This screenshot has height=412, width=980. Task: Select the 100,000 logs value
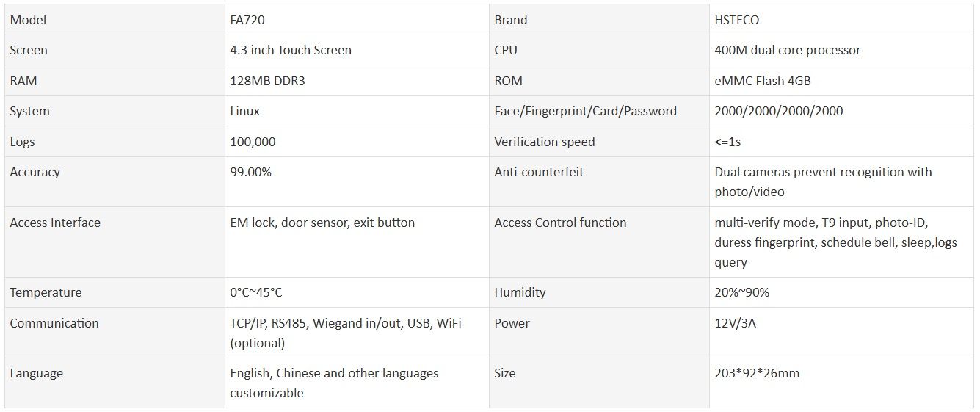pos(253,142)
